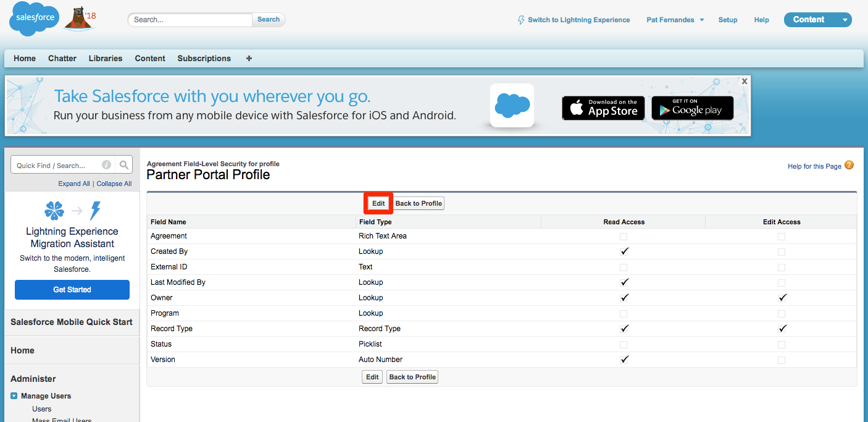
Task: Toggle Status Read Access checkbox
Action: click(x=624, y=345)
